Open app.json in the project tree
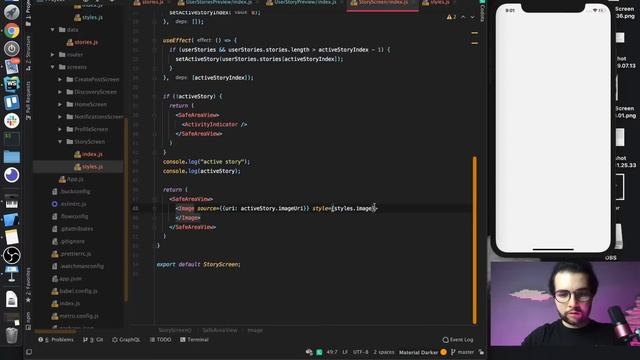The image size is (640, 360). click(x=67, y=279)
